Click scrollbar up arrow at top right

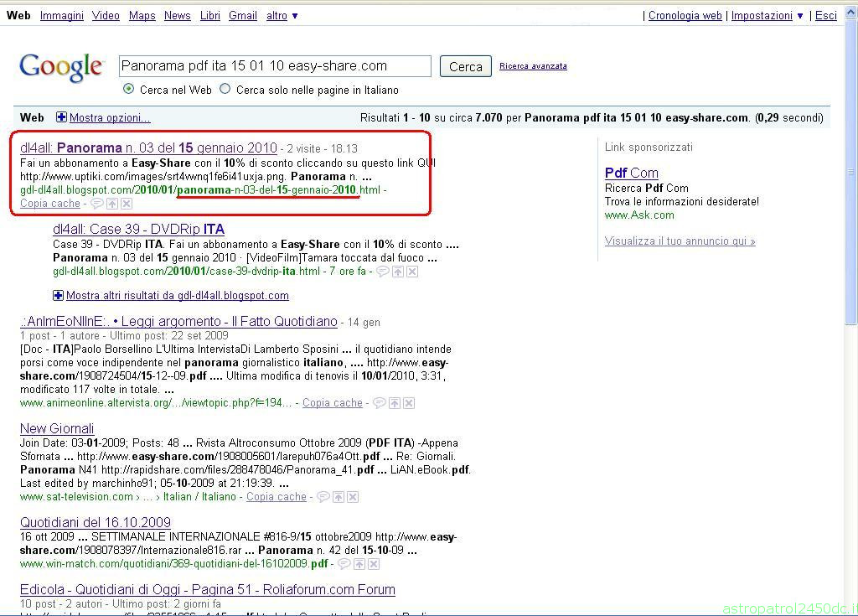coord(851,12)
